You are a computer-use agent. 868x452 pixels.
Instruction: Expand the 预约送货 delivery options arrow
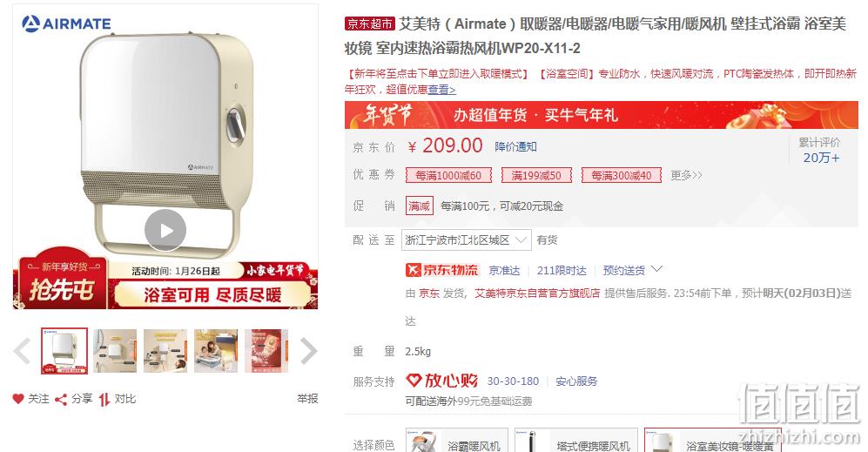click(x=656, y=269)
